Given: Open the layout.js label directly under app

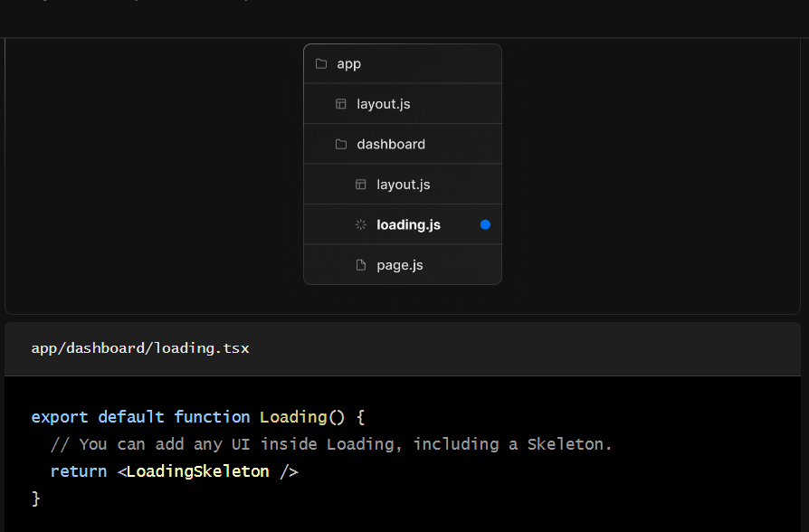Looking at the screenshot, I should click(x=383, y=104).
